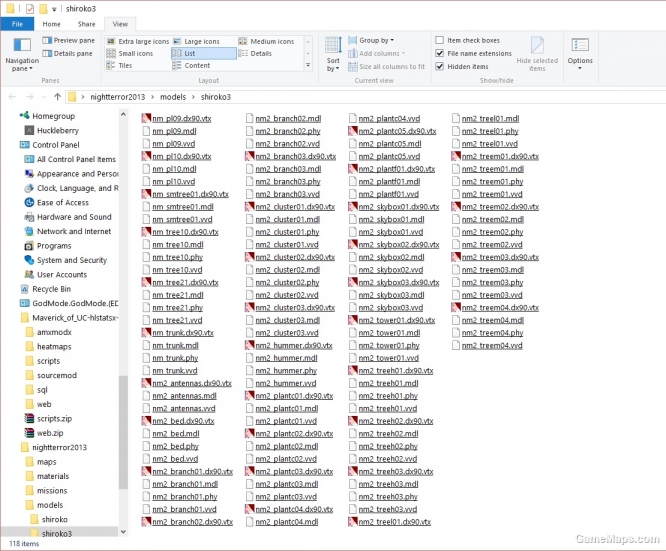Choose the Details layout

pos(255,53)
